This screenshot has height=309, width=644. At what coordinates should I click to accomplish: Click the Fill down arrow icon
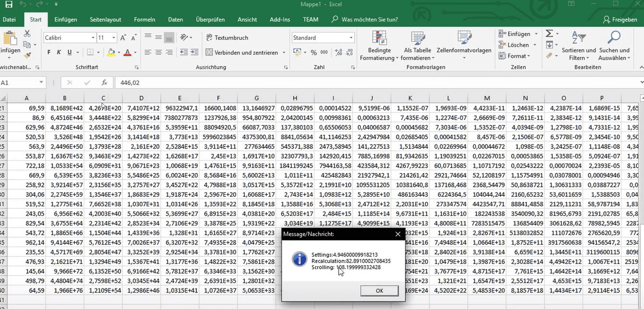[x=549, y=45]
